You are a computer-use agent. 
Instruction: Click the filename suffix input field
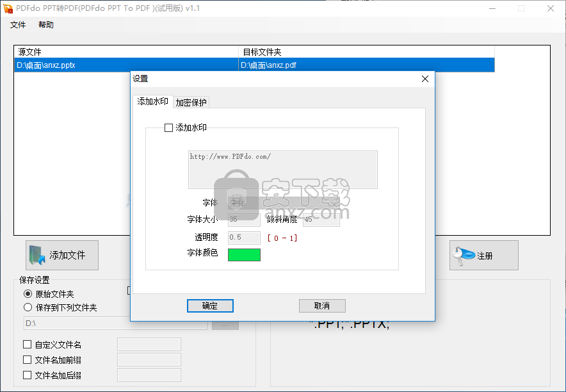click(x=149, y=375)
